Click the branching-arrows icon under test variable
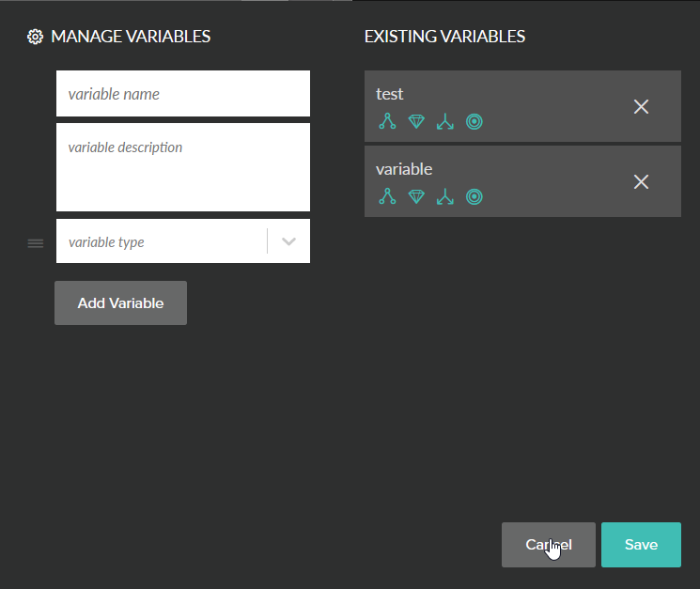Image resolution: width=700 pixels, height=589 pixels. (445, 121)
